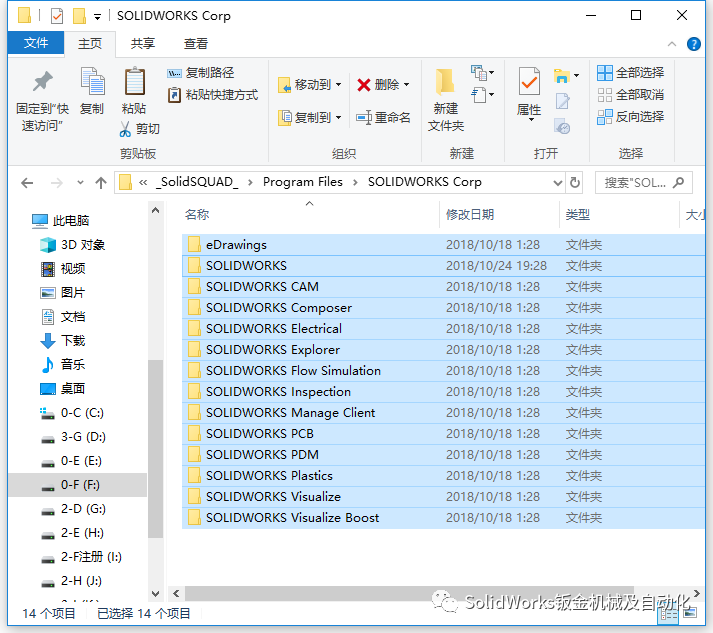Open the Open-with folder dropdown
Image resolution: width=713 pixels, height=633 pixels.
click(x=576, y=75)
